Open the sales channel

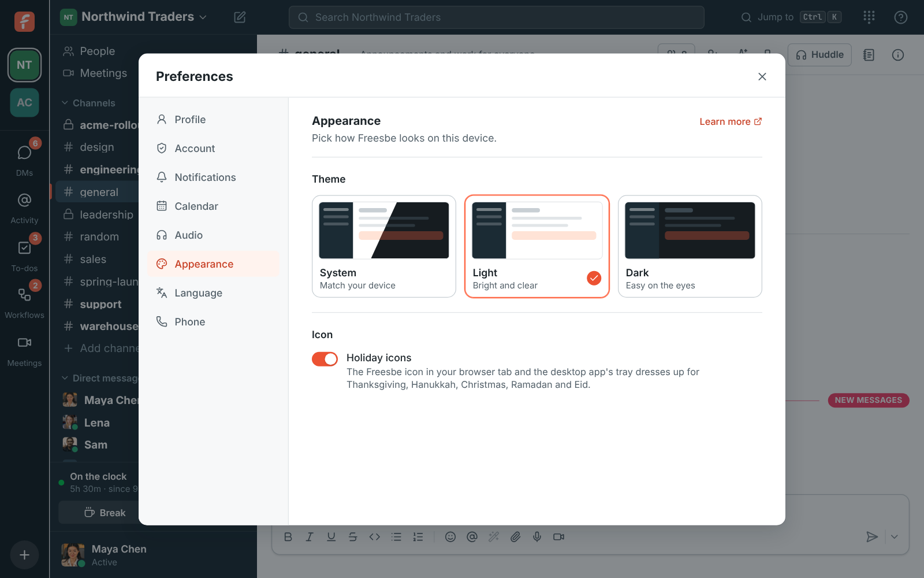coord(97,260)
